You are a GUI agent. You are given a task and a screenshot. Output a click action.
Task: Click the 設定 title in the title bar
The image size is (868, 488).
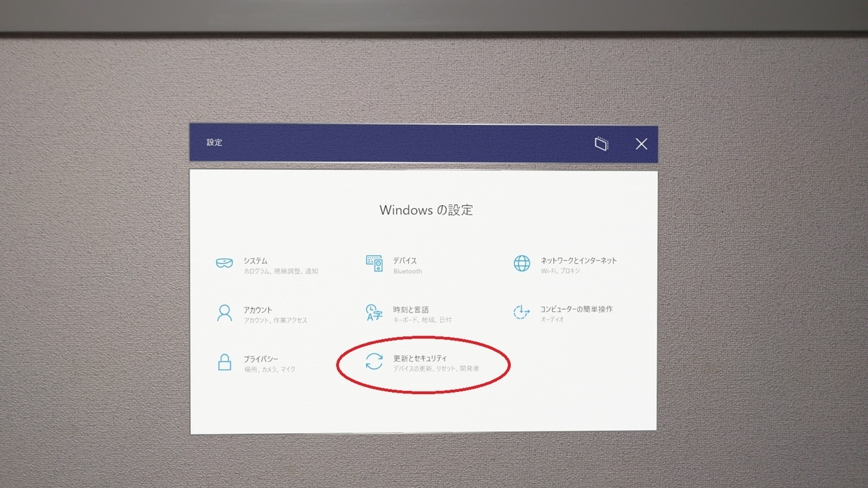[x=214, y=142]
